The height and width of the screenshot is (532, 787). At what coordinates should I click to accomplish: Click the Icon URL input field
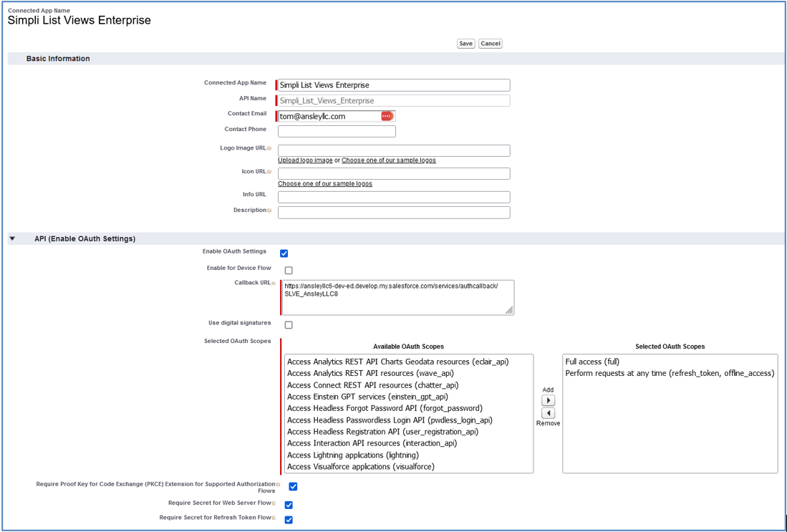[394, 174]
